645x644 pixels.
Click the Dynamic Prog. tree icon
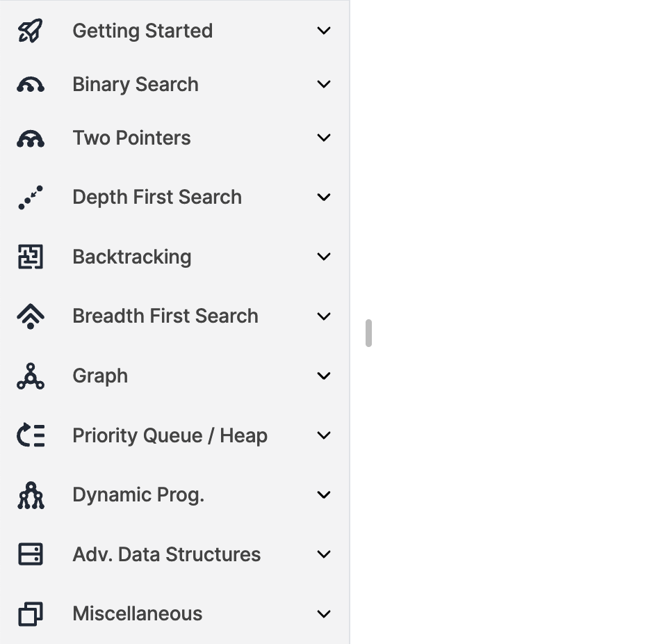tap(30, 494)
